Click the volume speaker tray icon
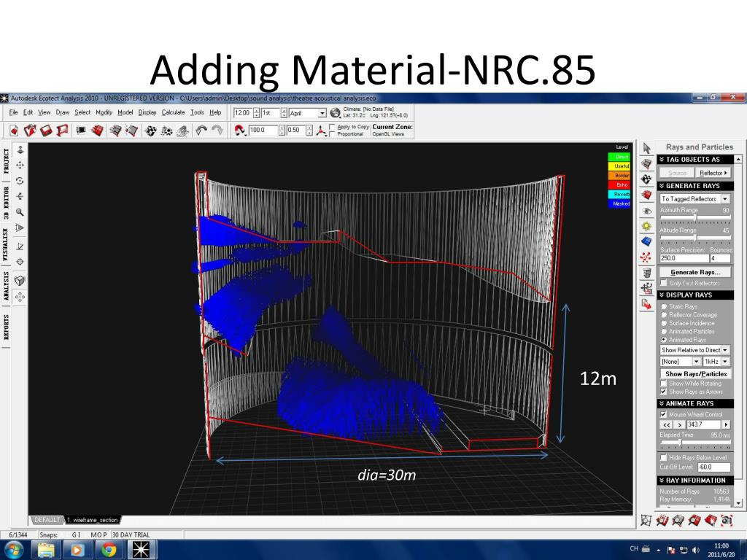The height and width of the screenshot is (560, 747). click(x=696, y=550)
